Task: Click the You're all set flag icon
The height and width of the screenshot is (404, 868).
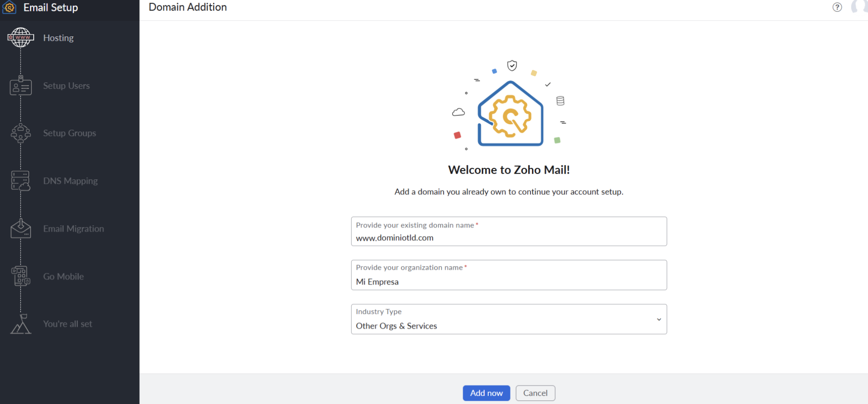Action: 20,324
